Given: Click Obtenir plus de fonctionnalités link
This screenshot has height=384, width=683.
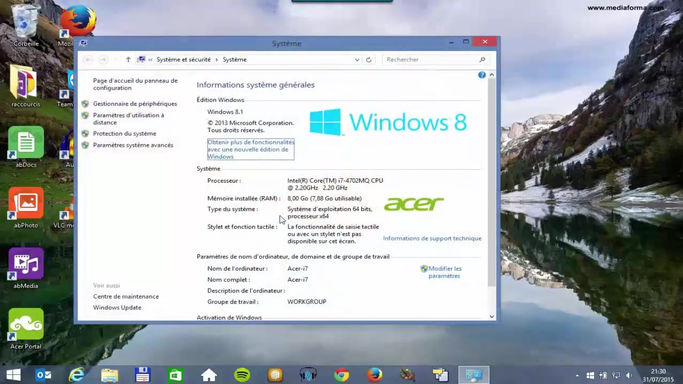Looking at the screenshot, I should coord(250,149).
